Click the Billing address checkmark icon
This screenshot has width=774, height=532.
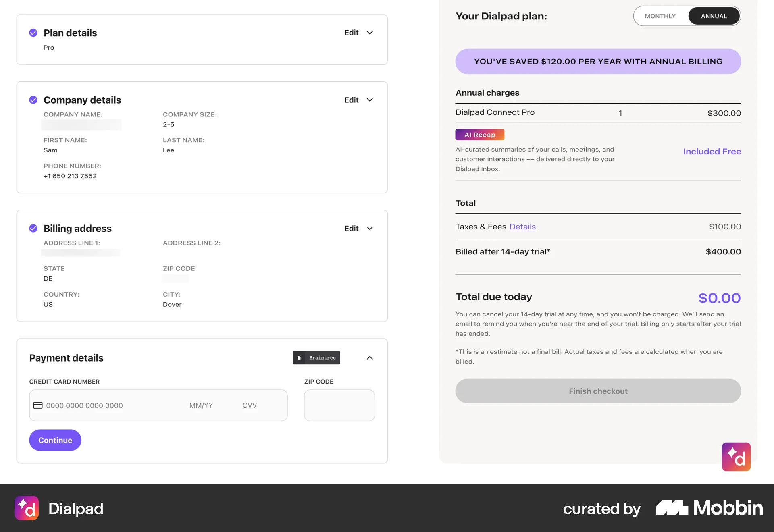pos(33,228)
